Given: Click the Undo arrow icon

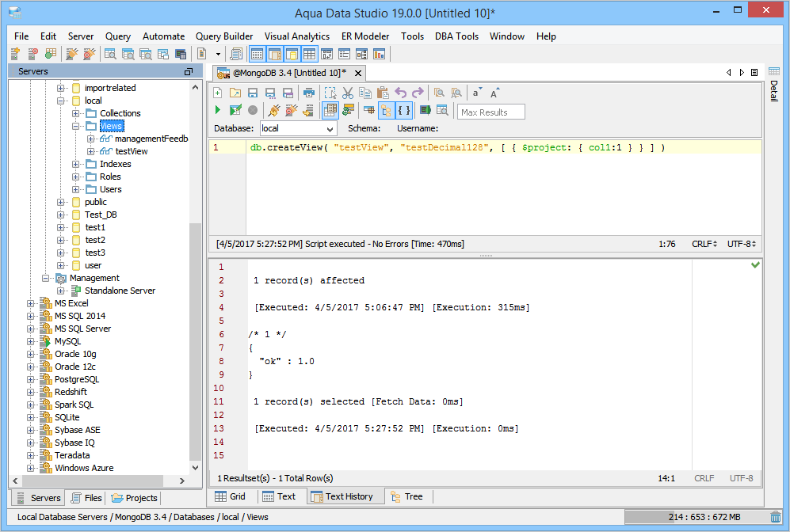Looking at the screenshot, I should pos(400,93).
